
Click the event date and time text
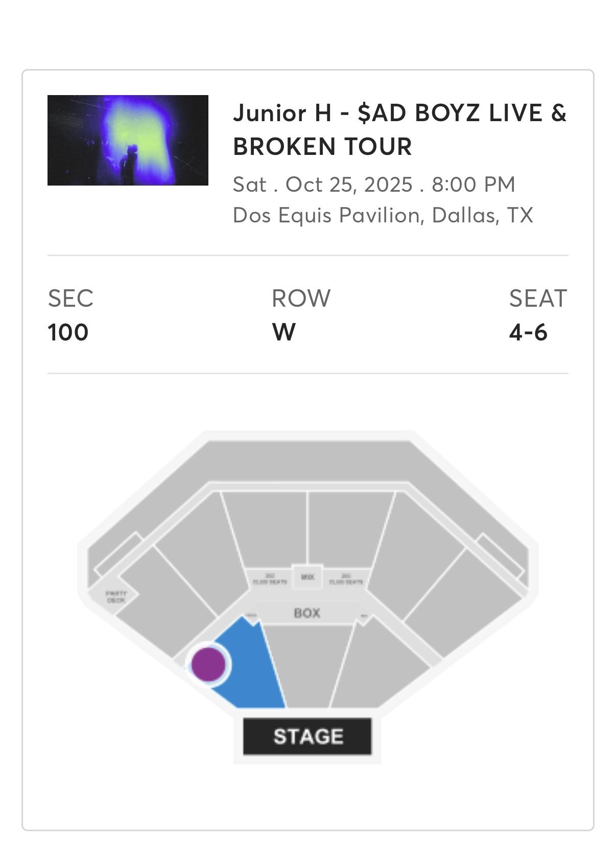point(374,184)
